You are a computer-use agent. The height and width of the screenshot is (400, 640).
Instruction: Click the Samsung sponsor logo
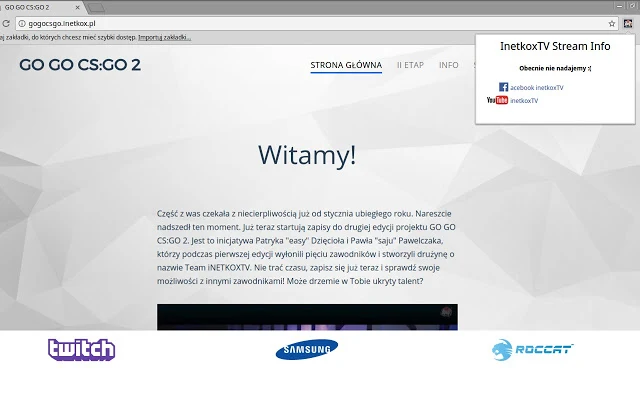pos(307,349)
